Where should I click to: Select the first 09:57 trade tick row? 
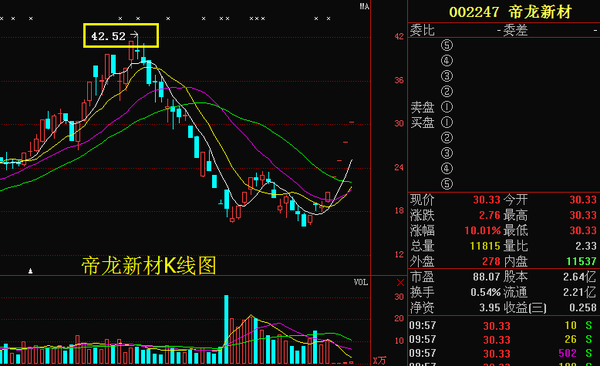tap(504, 326)
